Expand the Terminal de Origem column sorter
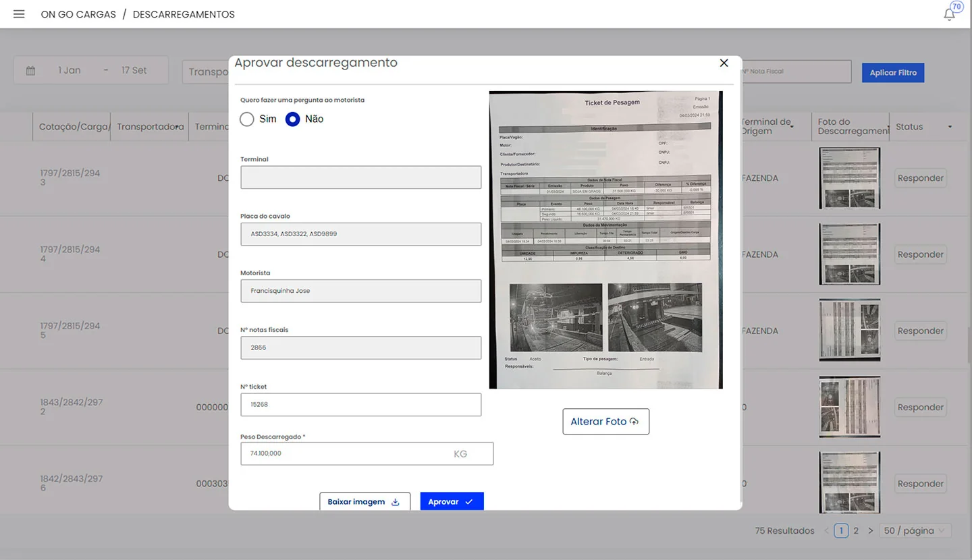Image resolution: width=972 pixels, height=560 pixels. point(792,127)
